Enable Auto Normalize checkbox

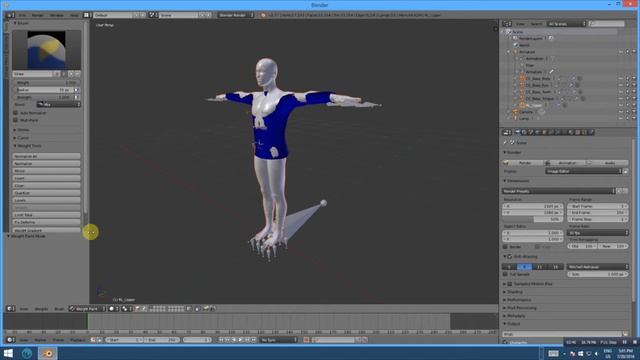[16, 113]
